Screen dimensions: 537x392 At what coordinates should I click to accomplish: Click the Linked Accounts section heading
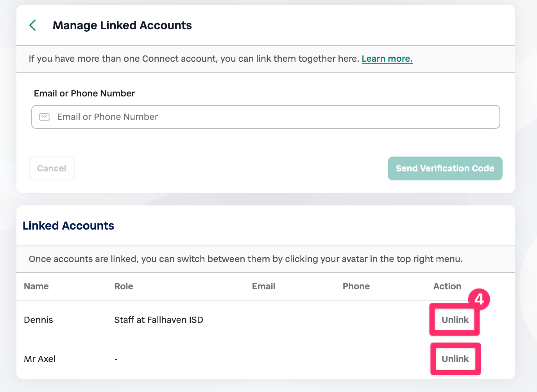click(68, 226)
